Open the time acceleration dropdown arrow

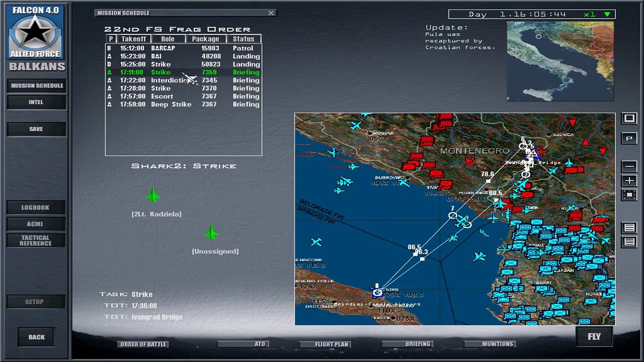point(607,15)
